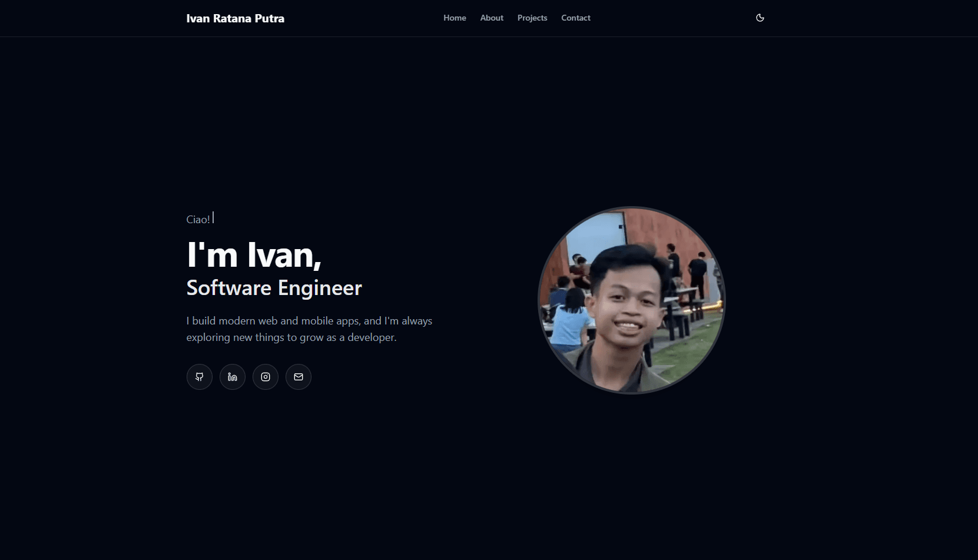978x560 pixels.
Task: Click the 'Ivan Ratana Putra' logo text
Action: click(235, 18)
